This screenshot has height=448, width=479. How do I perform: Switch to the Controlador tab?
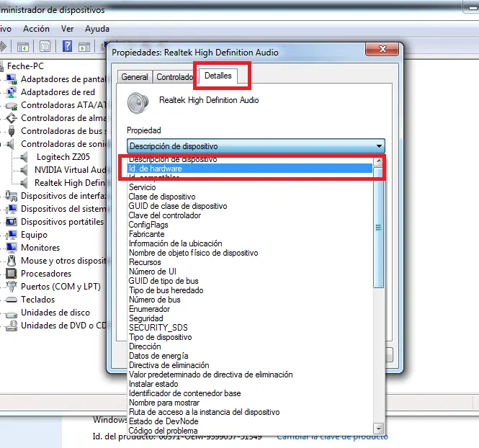175,77
